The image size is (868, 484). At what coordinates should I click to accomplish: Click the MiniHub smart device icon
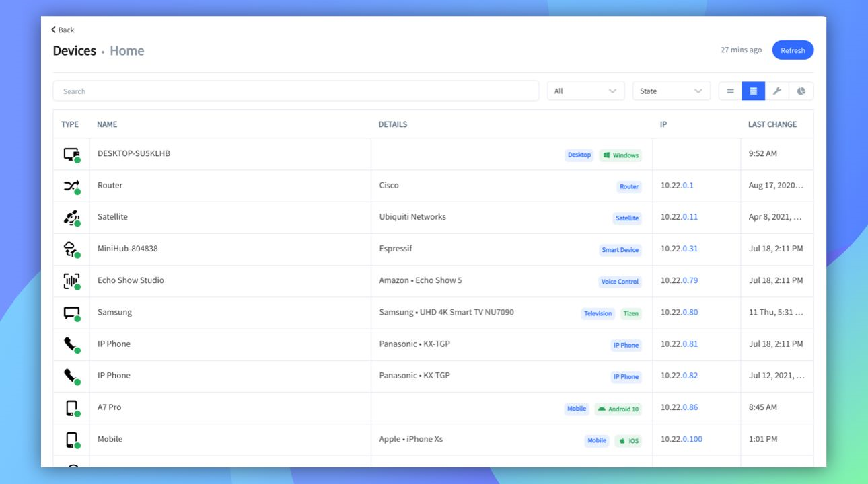point(71,248)
